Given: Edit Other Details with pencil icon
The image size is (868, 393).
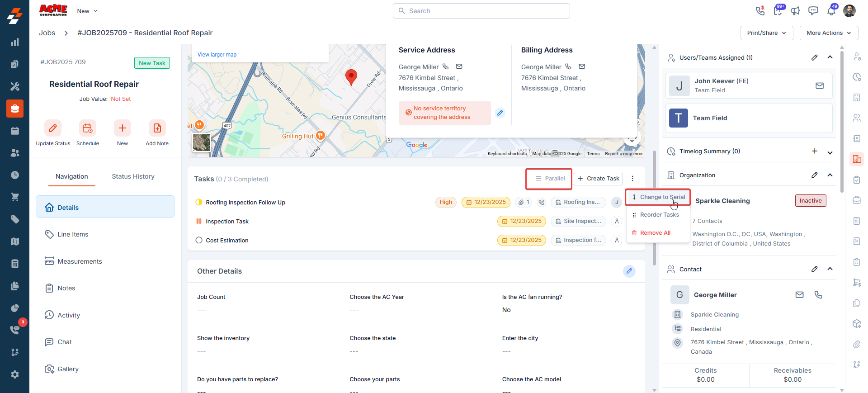Looking at the screenshot, I should pos(629,271).
